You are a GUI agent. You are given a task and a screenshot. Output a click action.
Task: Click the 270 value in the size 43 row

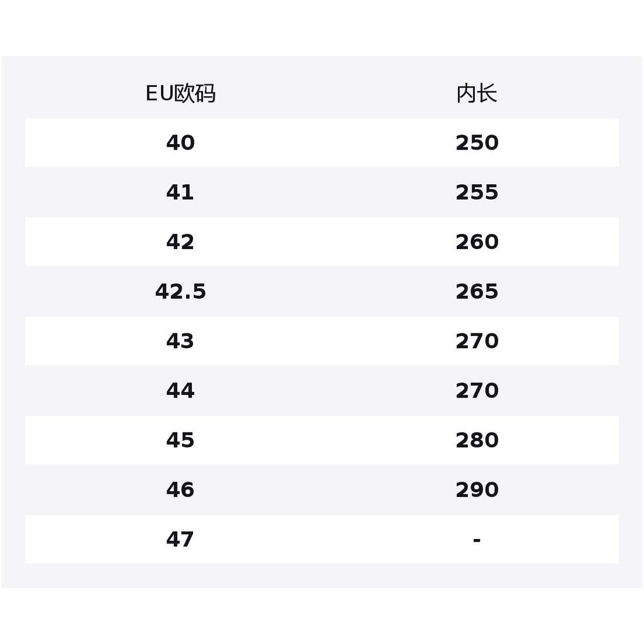coord(477,341)
